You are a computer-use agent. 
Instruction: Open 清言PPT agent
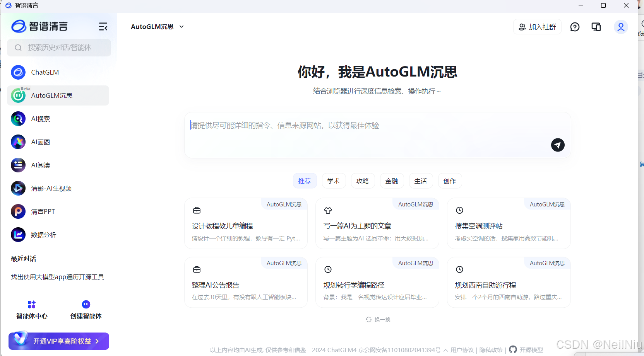coord(58,211)
